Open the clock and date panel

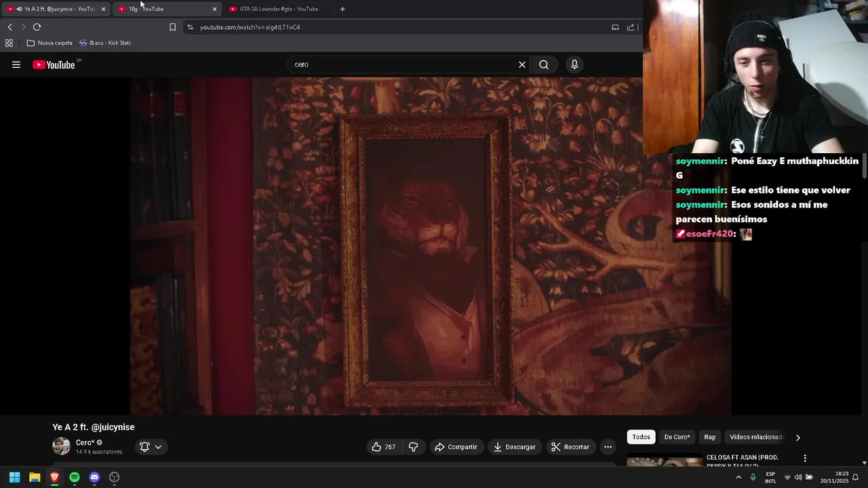coord(834,477)
